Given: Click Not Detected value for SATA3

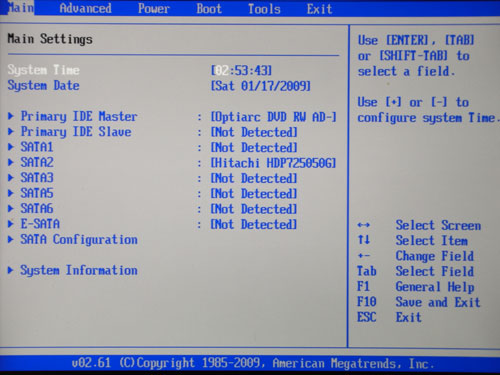Looking at the screenshot, I should point(254,178).
